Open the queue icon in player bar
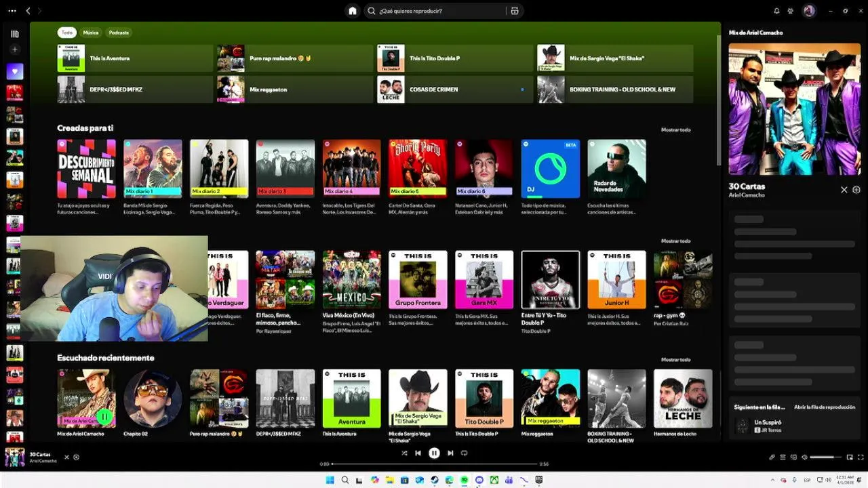This screenshot has width=868, height=488. pos(782,457)
